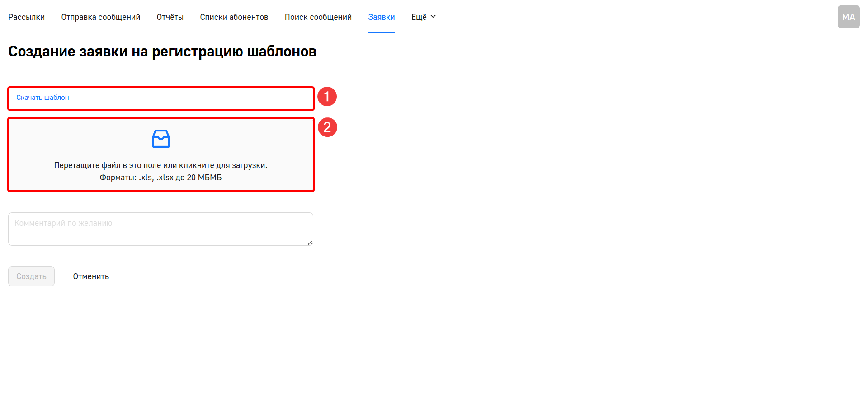Viewport: 868px width, 412px height.
Task: Click the blue inbox upload icon
Action: 160,139
